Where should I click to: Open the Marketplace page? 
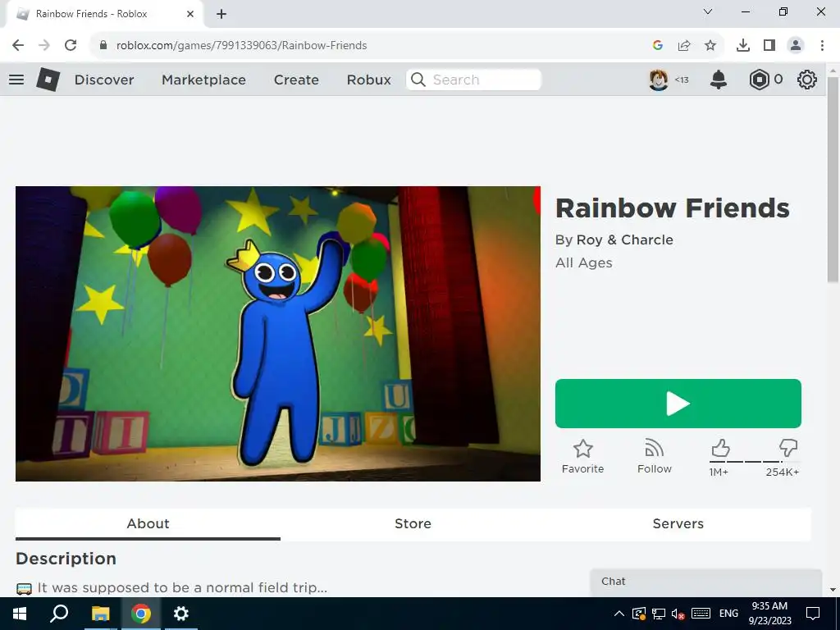coord(203,80)
